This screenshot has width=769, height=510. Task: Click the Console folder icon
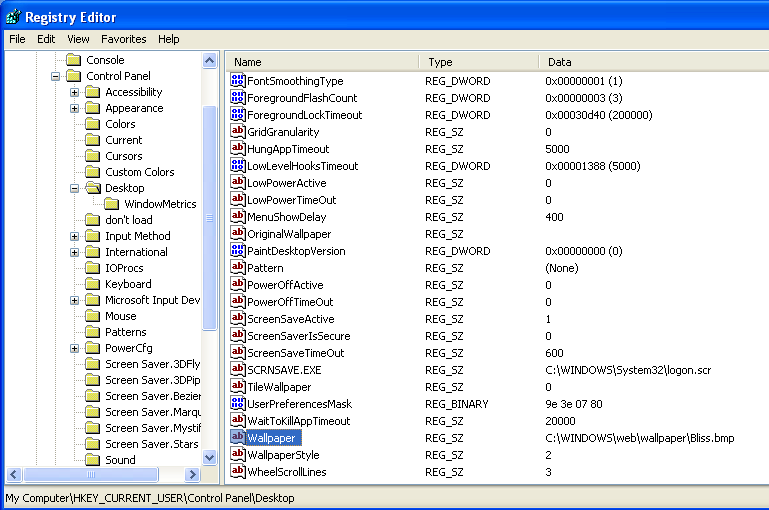pyautogui.click(x=74, y=60)
